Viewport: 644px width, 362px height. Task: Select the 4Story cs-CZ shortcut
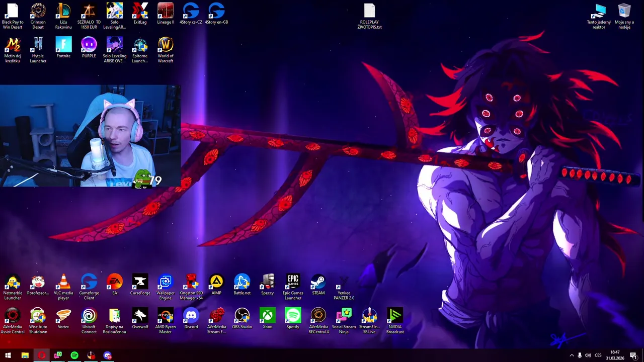[x=191, y=14]
